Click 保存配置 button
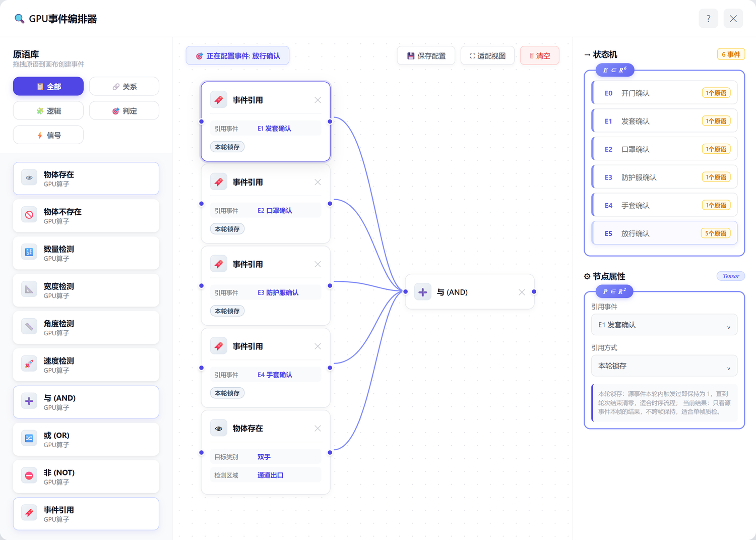This screenshot has width=756, height=540. point(426,55)
